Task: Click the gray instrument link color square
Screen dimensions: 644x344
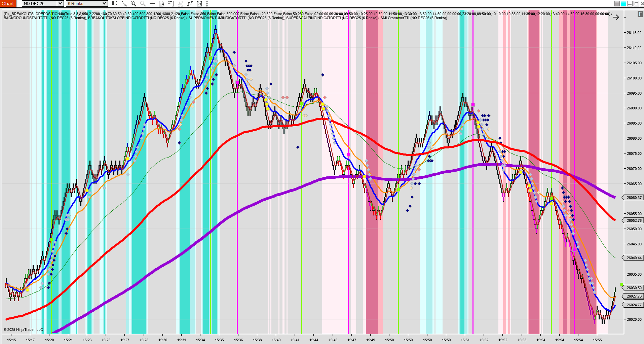Action: tap(617, 4)
